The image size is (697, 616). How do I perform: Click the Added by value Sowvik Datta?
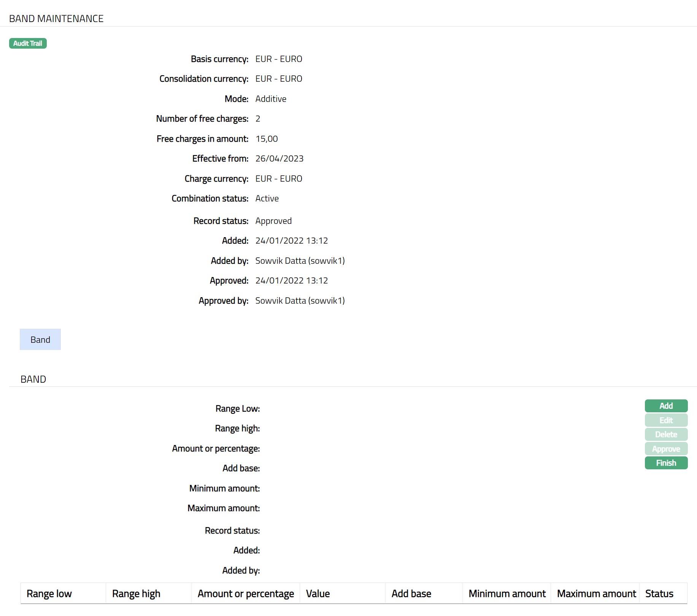300,261
